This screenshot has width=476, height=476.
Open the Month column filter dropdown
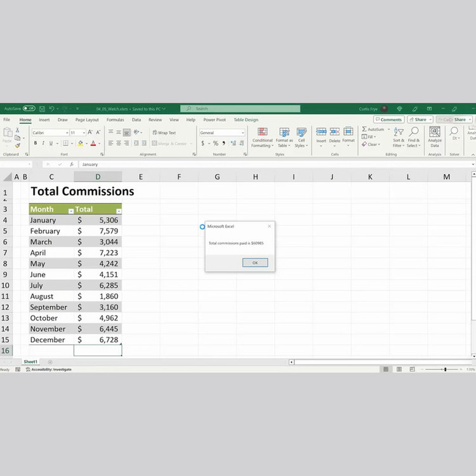pyautogui.click(x=70, y=210)
